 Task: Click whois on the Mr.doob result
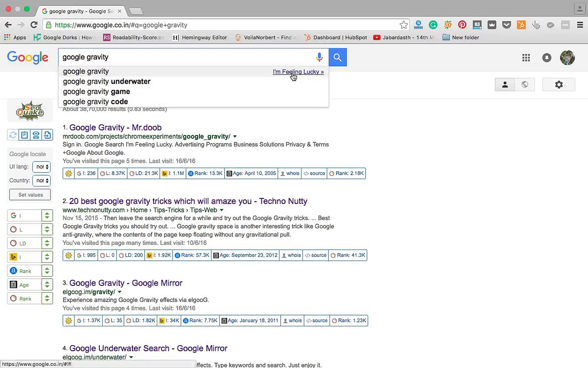(x=290, y=173)
